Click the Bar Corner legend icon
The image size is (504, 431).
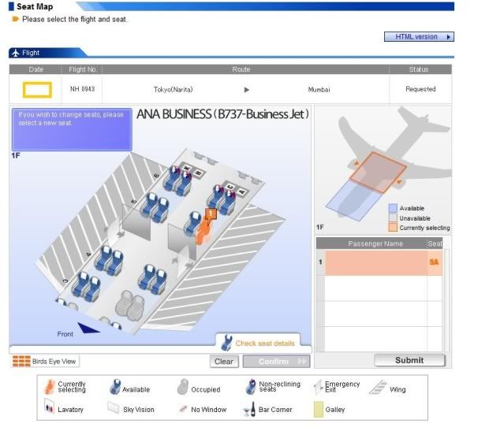[x=250, y=410]
